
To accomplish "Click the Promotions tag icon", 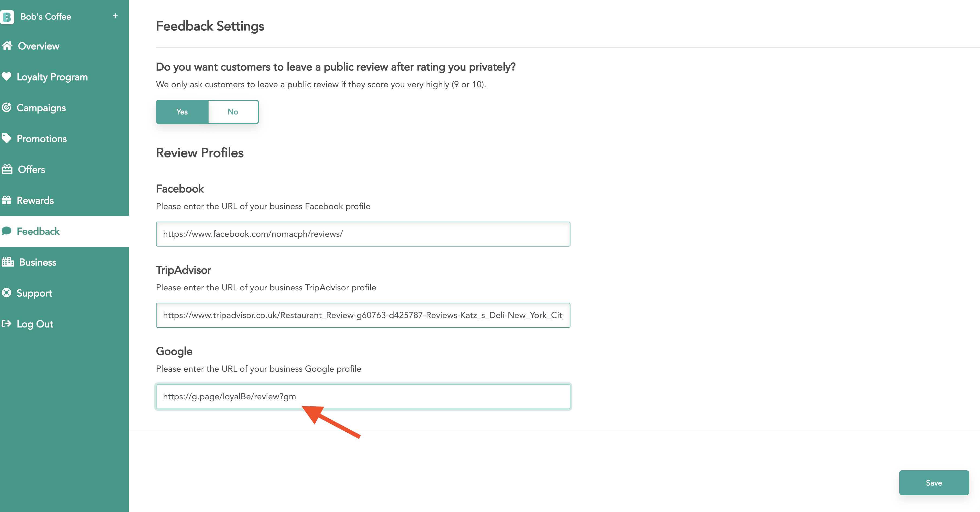I will [7, 138].
